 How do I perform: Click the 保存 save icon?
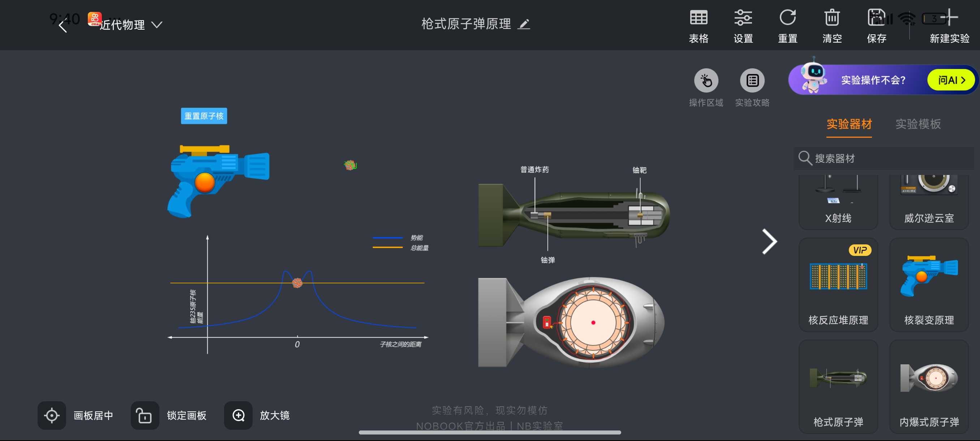877,18
